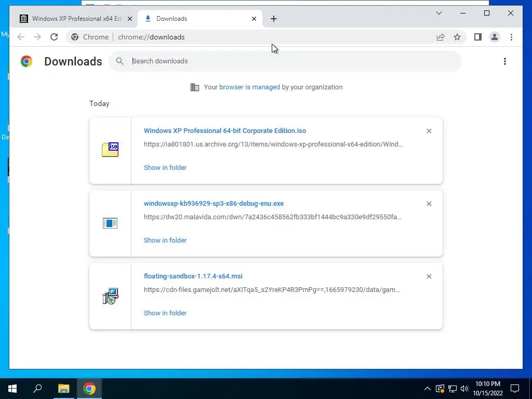Image resolution: width=532 pixels, height=399 pixels.
Task: Click the MSI installer file icon
Action: [x=110, y=296]
